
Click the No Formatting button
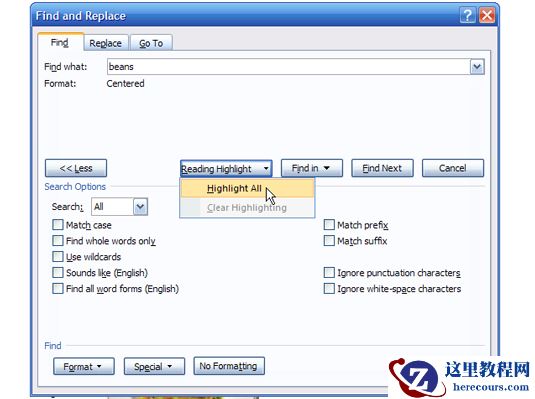(229, 366)
